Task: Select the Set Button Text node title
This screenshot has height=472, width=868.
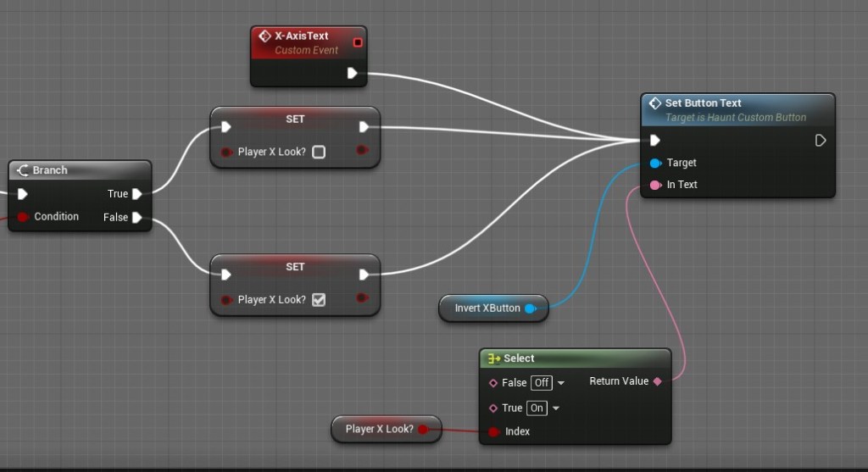Action: [x=704, y=103]
